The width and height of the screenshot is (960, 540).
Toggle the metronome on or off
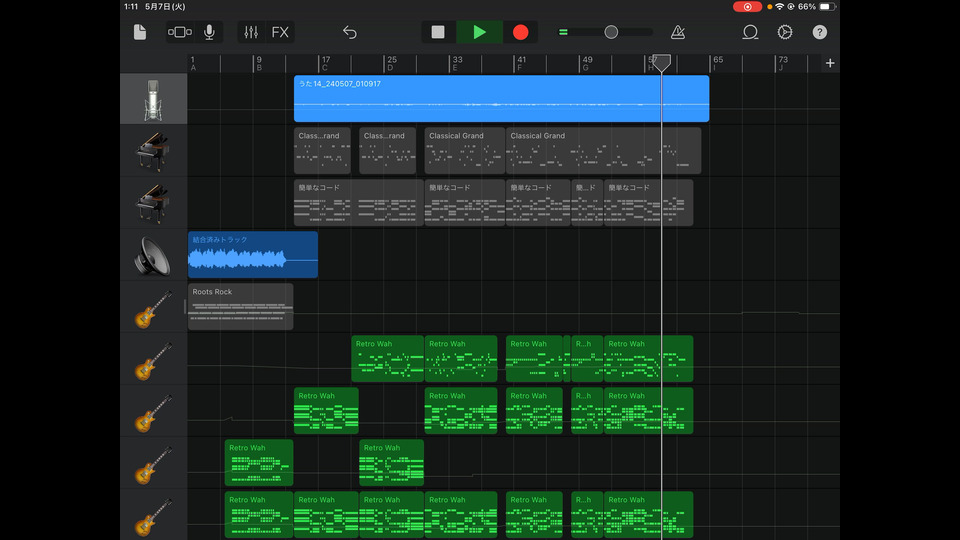678,32
